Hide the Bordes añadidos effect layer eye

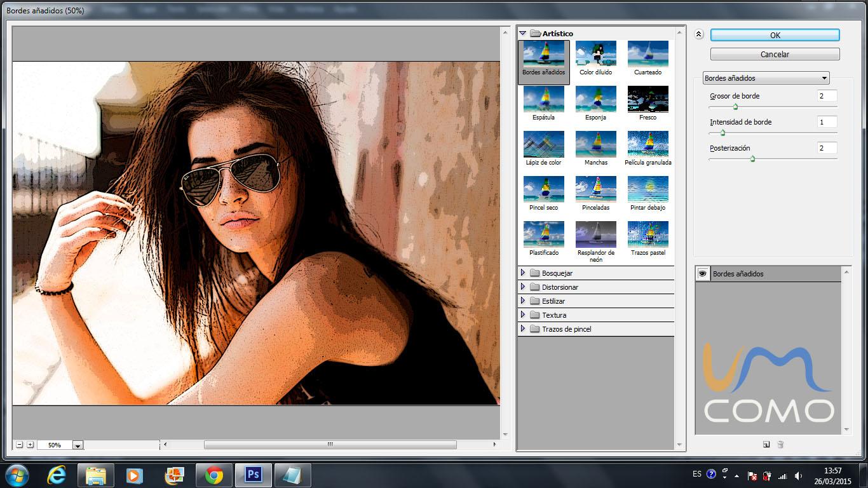pyautogui.click(x=703, y=274)
